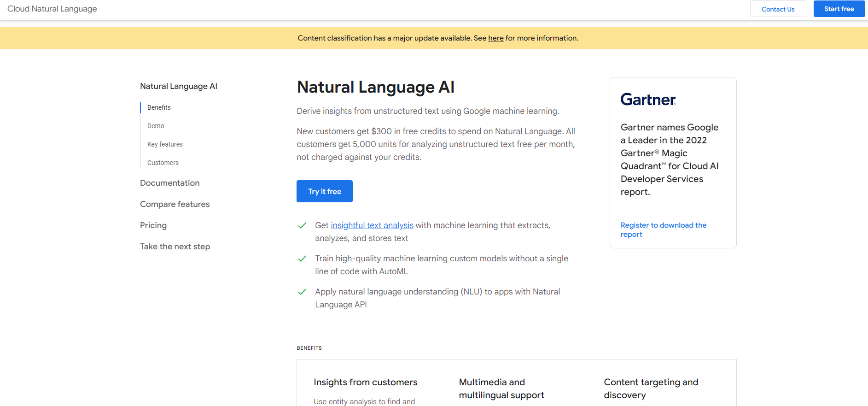Click the Start free button

(839, 9)
